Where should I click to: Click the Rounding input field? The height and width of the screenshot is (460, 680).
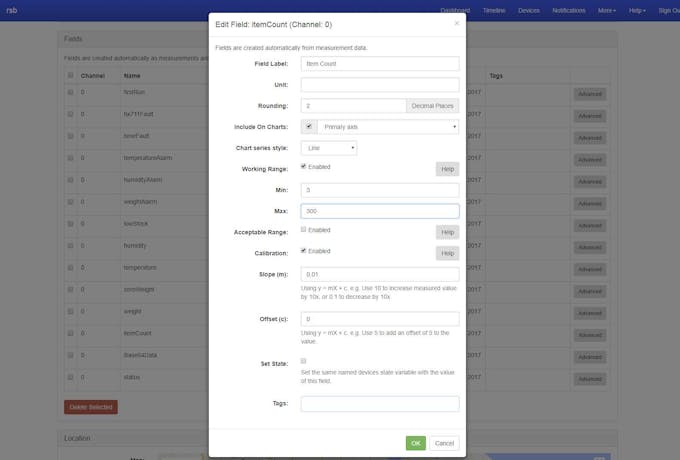pos(353,106)
